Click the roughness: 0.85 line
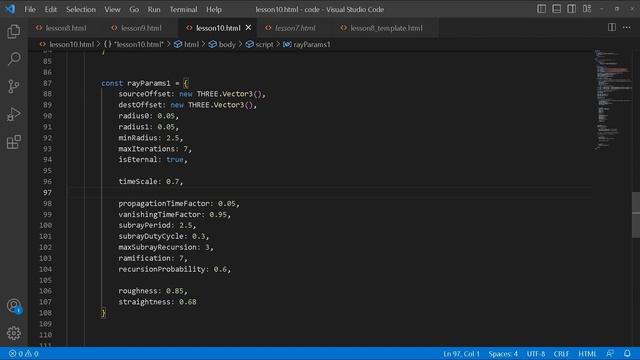This screenshot has width=640, height=360. point(153,291)
